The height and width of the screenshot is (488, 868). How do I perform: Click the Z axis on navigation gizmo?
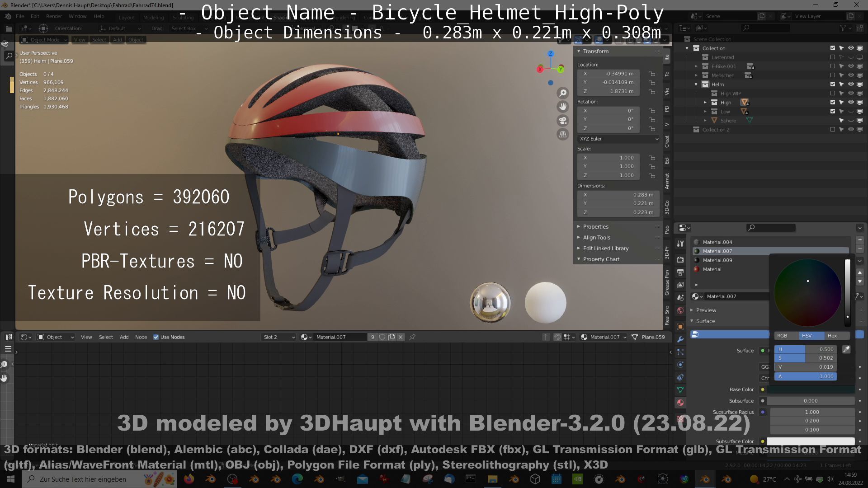tap(551, 54)
